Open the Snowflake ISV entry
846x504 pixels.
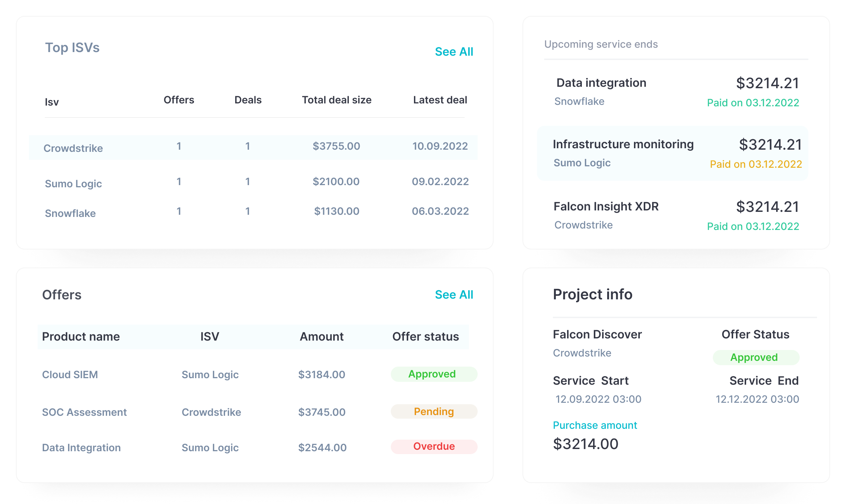coord(70,213)
